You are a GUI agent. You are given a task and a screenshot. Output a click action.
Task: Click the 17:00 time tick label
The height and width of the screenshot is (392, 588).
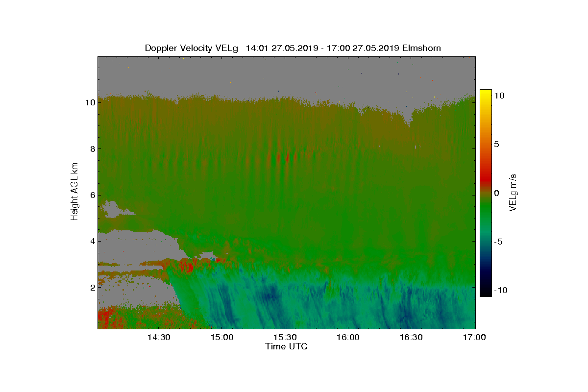[474, 337]
